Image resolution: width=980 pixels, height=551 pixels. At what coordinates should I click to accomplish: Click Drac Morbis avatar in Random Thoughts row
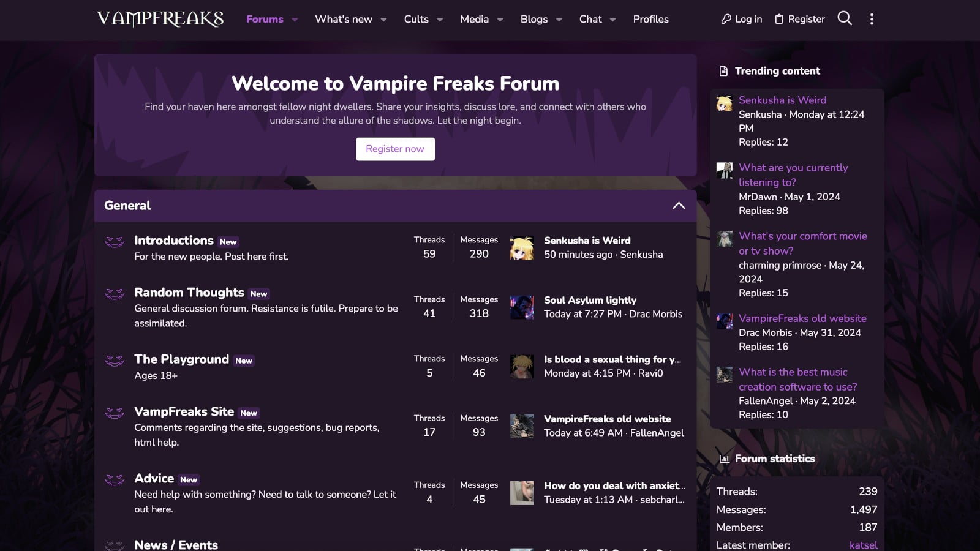(522, 307)
